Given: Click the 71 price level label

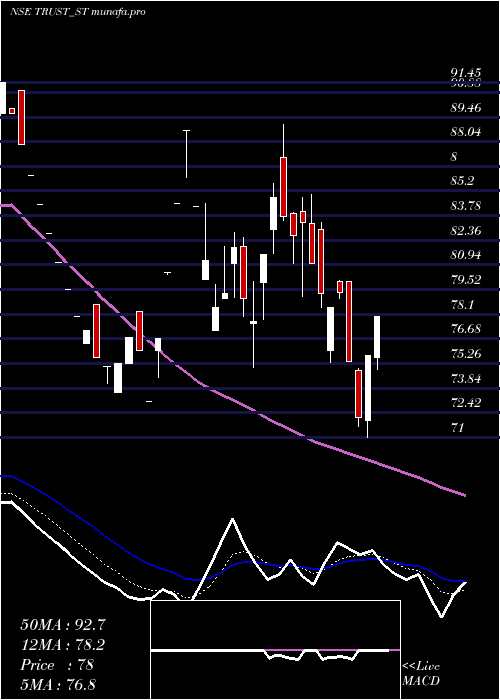Looking at the screenshot, I should click(x=458, y=428).
